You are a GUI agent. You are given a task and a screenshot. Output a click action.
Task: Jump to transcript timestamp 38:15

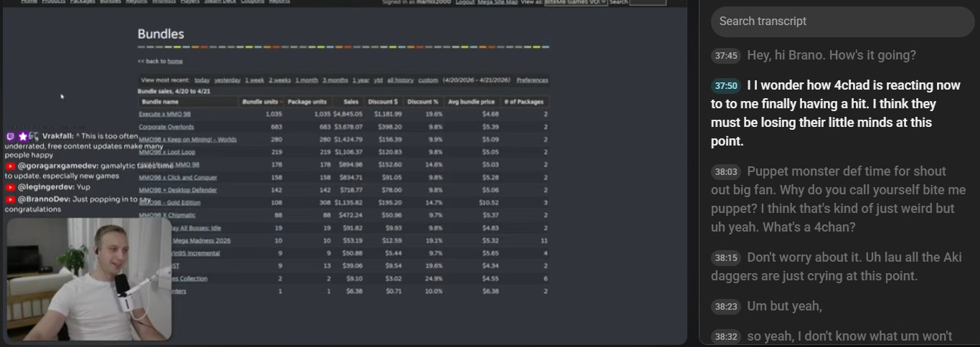point(725,257)
